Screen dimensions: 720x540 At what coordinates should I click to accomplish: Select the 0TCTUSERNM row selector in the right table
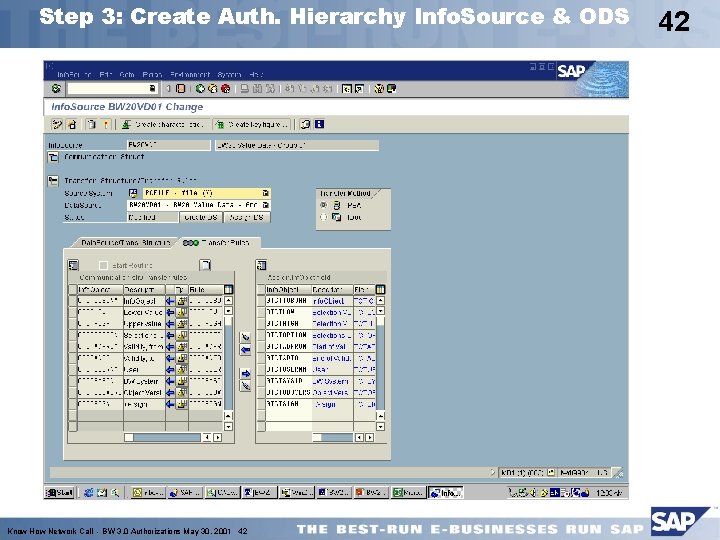261,370
